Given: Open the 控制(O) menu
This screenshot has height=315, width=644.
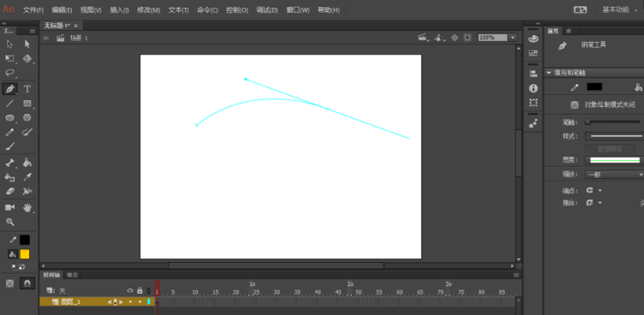Looking at the screenshot, I should [x=237, y=10].
